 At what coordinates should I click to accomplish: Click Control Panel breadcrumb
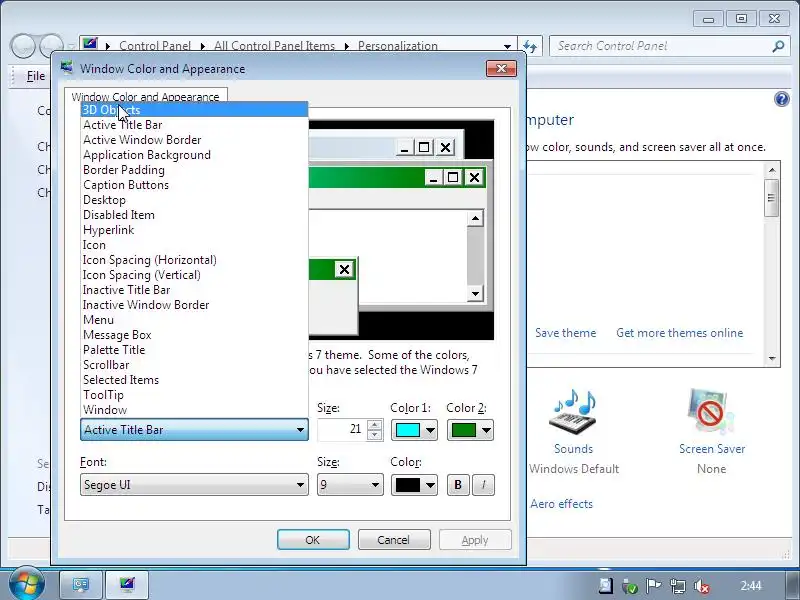155,46
